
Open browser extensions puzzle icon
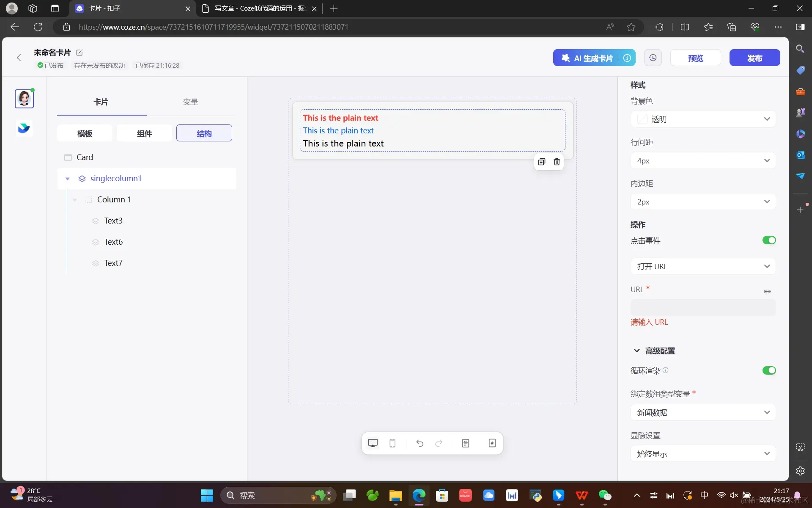659,27
